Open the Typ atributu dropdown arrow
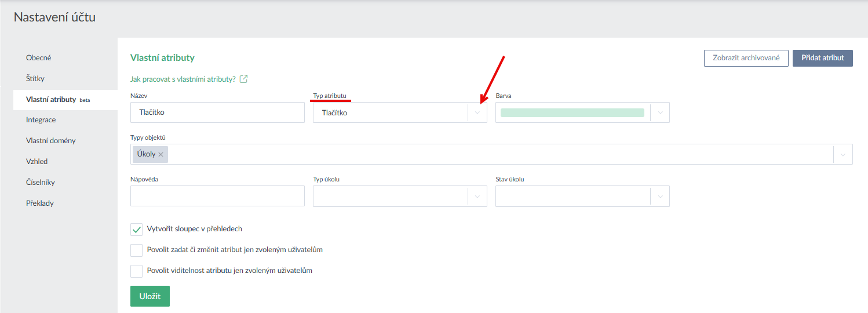 pyautogui.click(x=477, y=113)
